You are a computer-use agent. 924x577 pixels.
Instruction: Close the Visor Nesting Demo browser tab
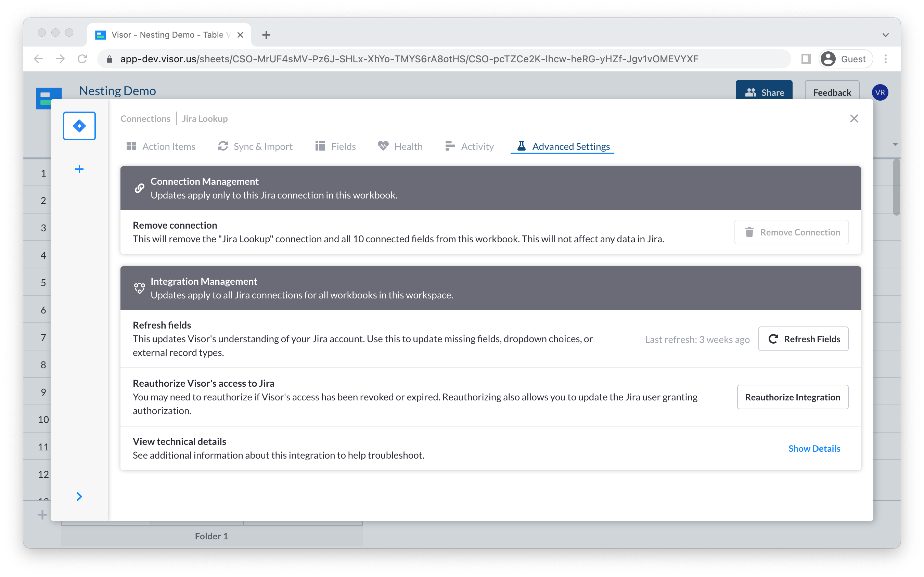(240, 35)
